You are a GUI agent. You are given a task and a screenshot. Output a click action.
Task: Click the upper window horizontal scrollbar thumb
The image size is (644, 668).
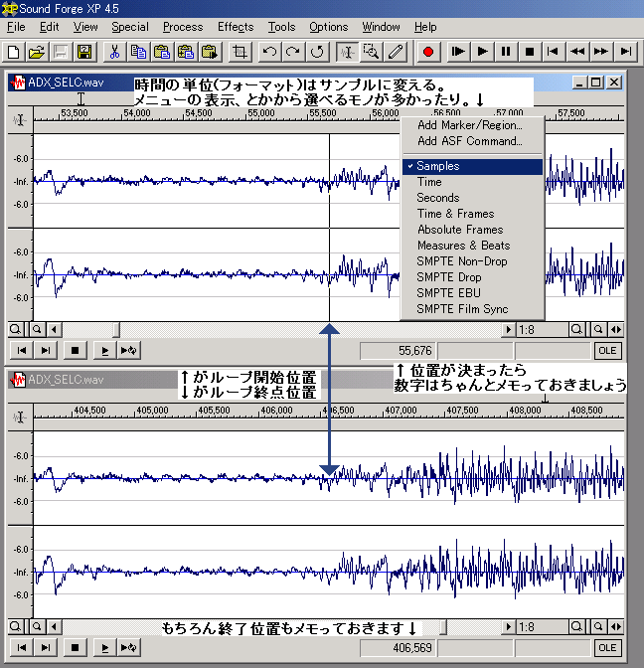click(116, 330)
